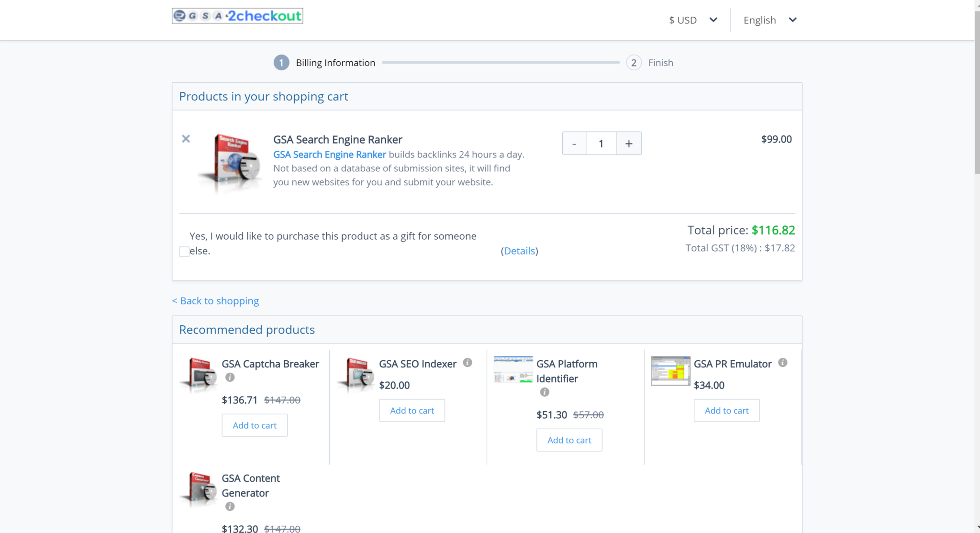Click the GSA 2checkout logo
The image size is (980, 533).
coord(237,16)
